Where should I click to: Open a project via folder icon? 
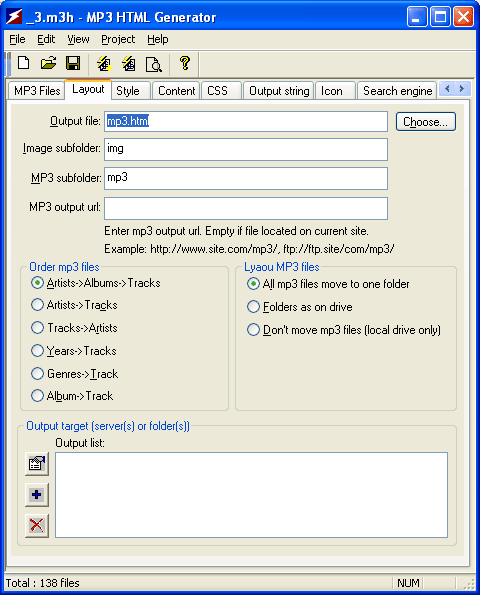click(49, 63)
